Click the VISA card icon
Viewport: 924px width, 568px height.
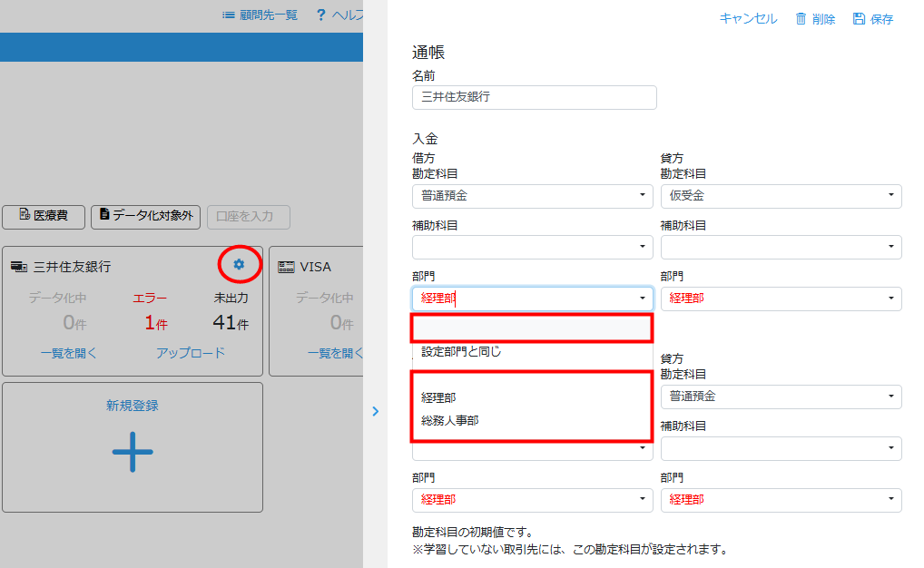(287, 267)
